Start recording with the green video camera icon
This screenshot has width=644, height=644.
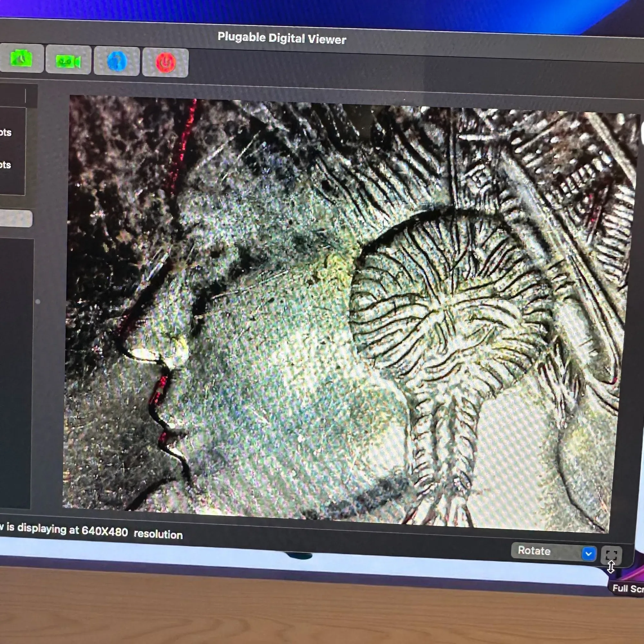(68, 61)
